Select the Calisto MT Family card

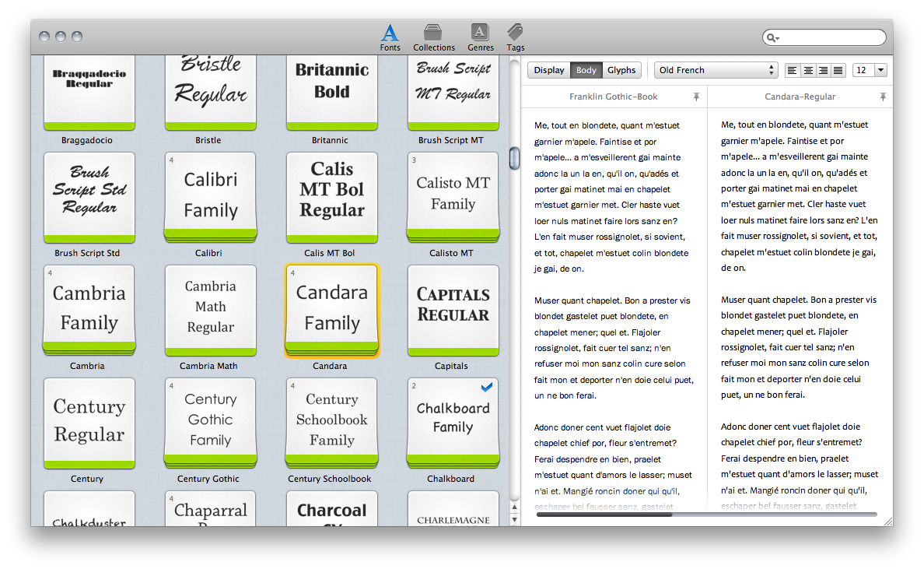453,198
